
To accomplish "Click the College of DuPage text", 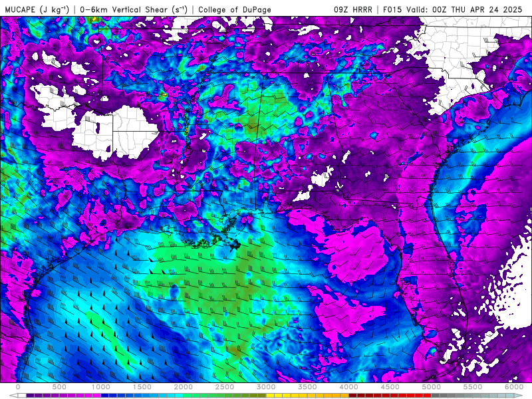I will click(x=235, y=9).
